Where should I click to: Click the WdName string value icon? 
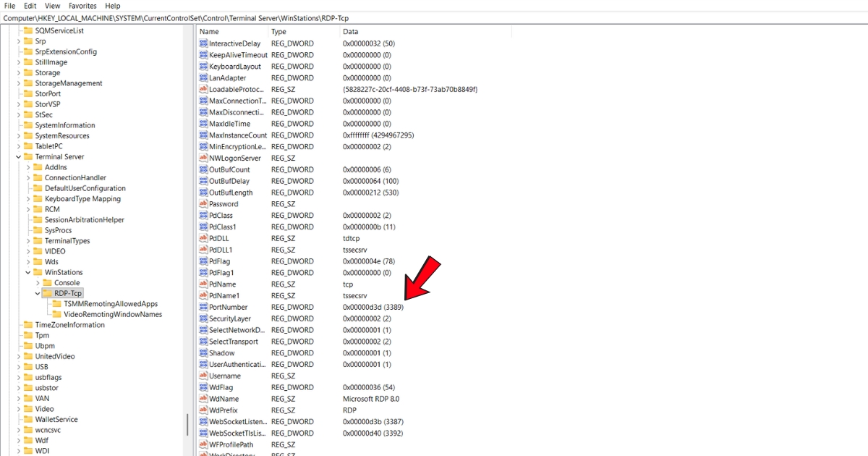tap(203, 400)
